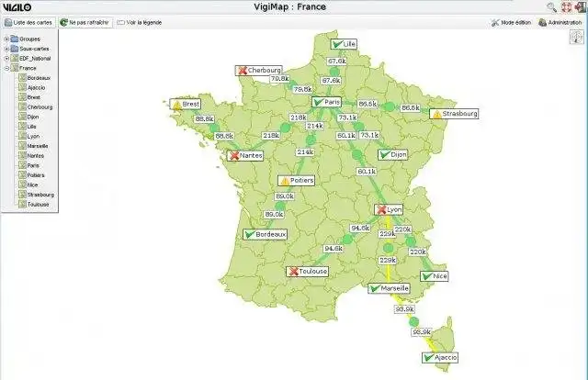
Task: Click the Lille node on map
Action: tap(344, 44)
